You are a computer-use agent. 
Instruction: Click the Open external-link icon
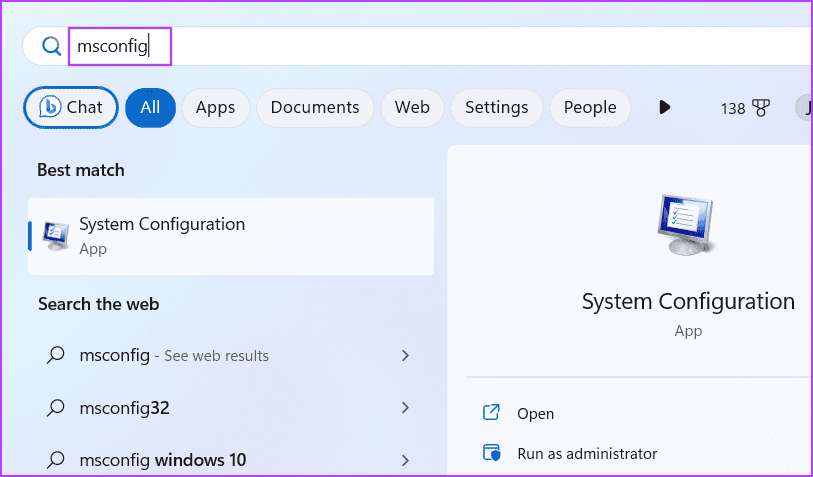click(491, 412)
